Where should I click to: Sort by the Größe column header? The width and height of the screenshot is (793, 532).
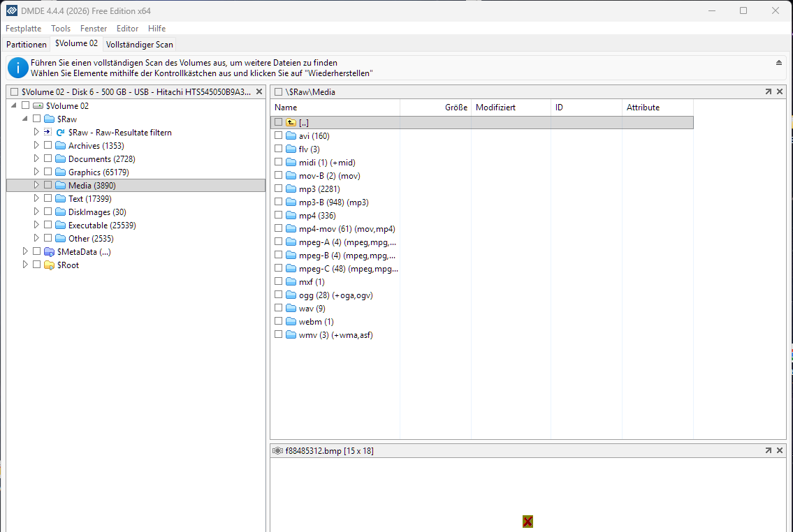[x=435, y=107]
